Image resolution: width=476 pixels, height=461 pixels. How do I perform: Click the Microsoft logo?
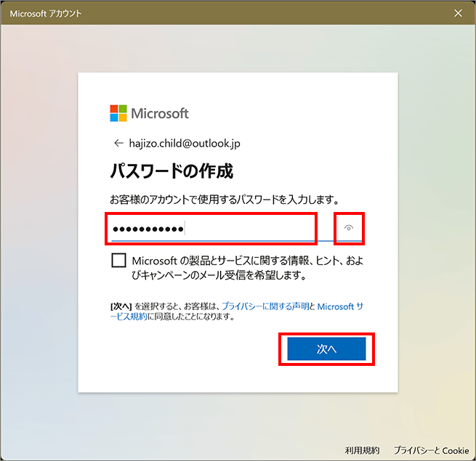pos(149,113)
